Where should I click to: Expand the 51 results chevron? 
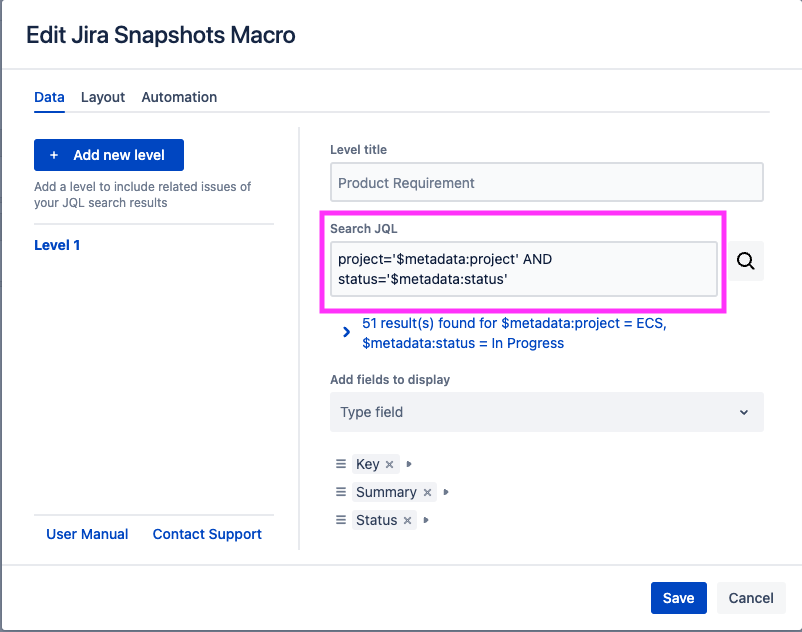point(346,332)
